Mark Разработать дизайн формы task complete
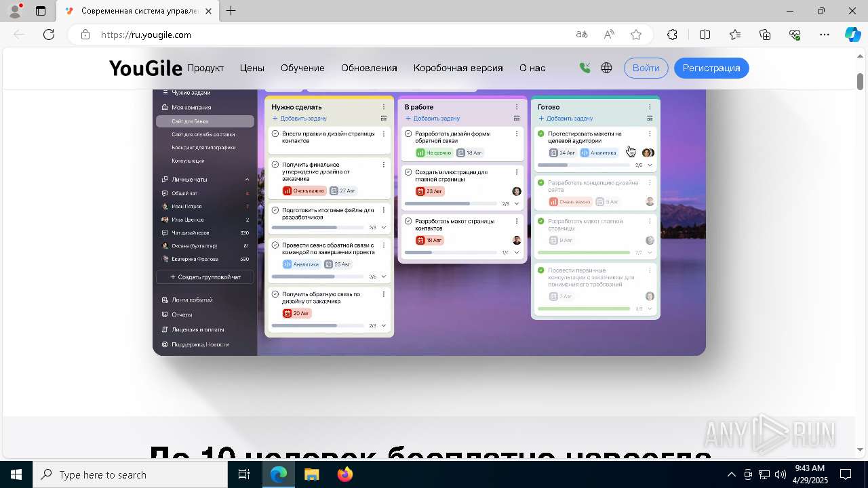The height and width of the screenshot is (488, 868). (408, 134)
